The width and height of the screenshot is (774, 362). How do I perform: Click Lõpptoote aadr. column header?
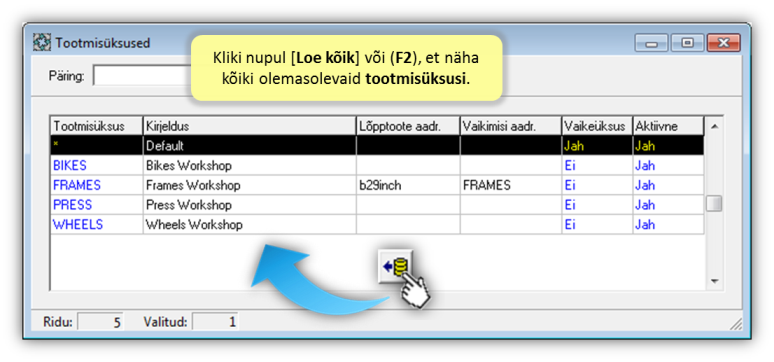point(408,126)
